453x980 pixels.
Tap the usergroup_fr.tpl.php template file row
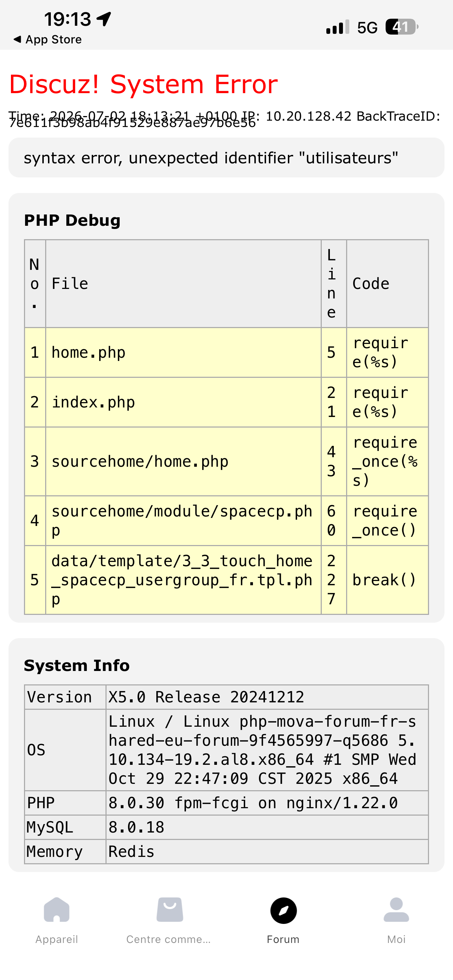(226, 580)
